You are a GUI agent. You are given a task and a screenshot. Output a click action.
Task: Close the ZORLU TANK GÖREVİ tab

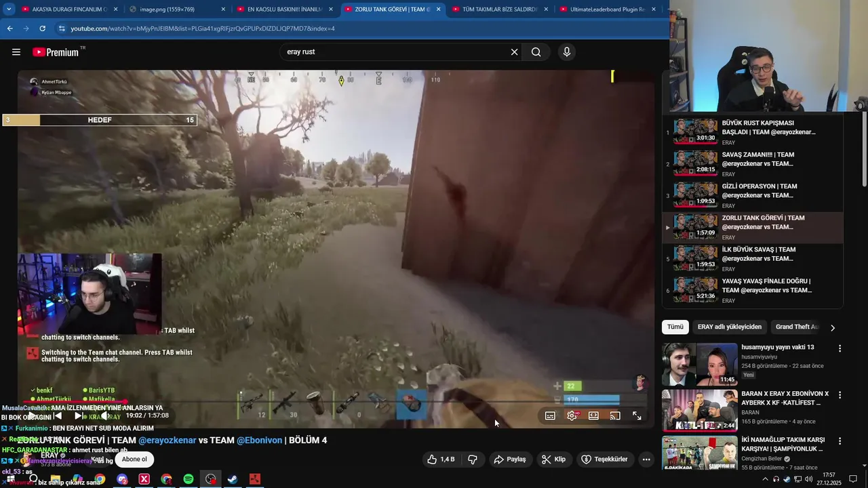[x=438, y=9]
